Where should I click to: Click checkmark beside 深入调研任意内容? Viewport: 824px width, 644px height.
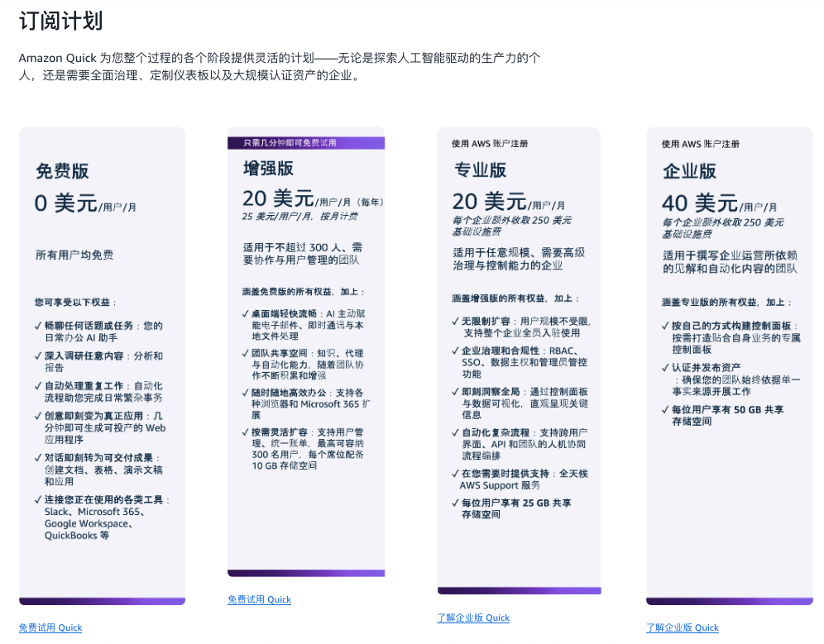coord(38,355)
